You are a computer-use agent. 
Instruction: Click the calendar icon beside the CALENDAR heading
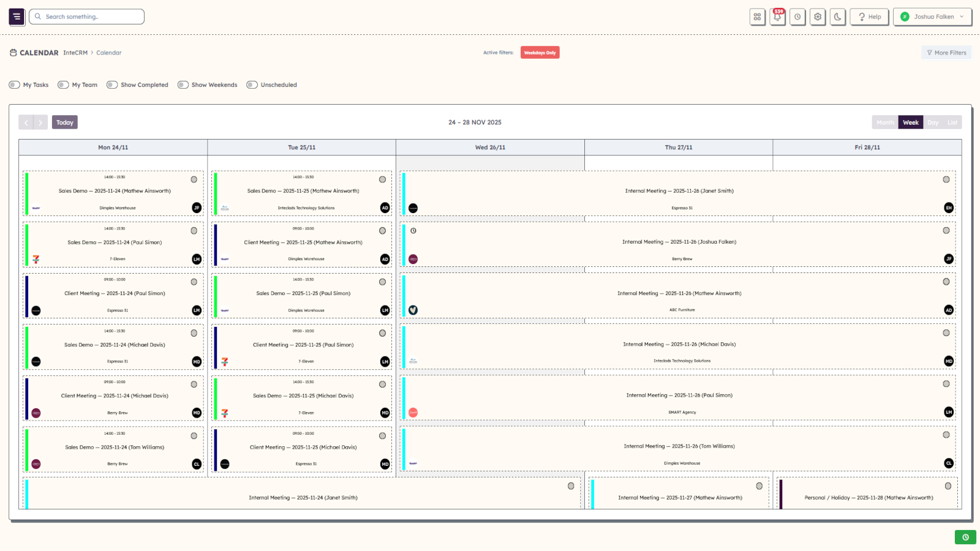13,52
